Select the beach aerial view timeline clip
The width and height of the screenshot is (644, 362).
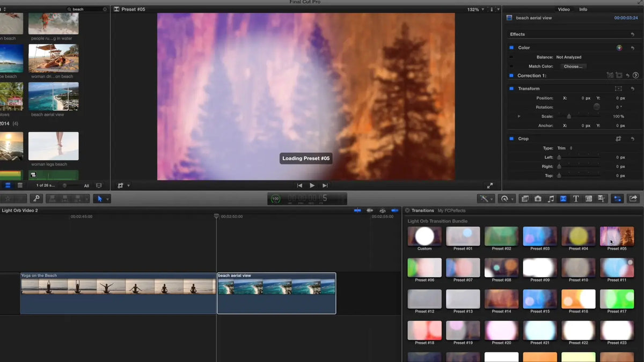[276, 293]
